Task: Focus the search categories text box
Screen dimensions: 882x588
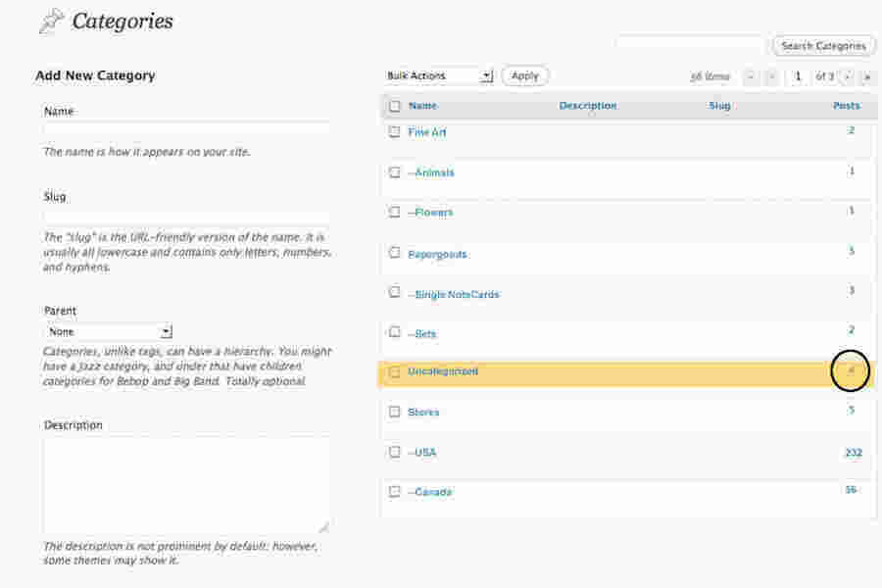Action: pos(690,44)
